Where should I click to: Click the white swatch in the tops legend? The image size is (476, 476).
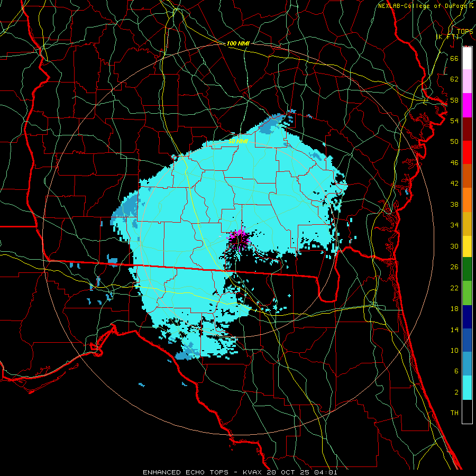pos(467,58)
